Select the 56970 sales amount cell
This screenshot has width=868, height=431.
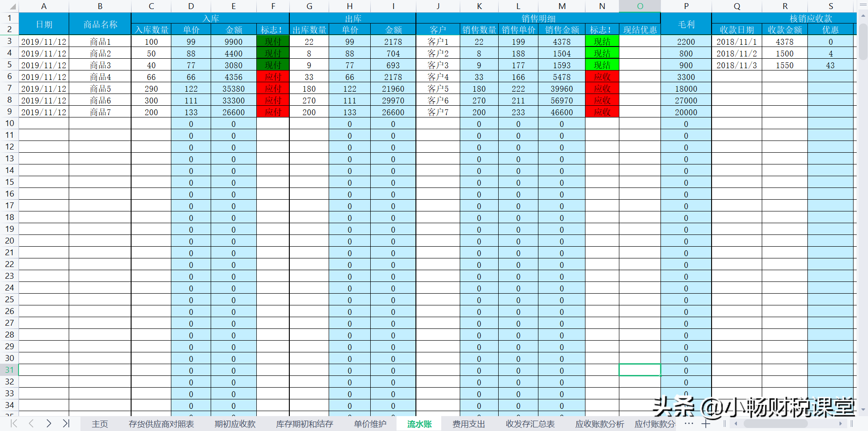pos(562,100)
